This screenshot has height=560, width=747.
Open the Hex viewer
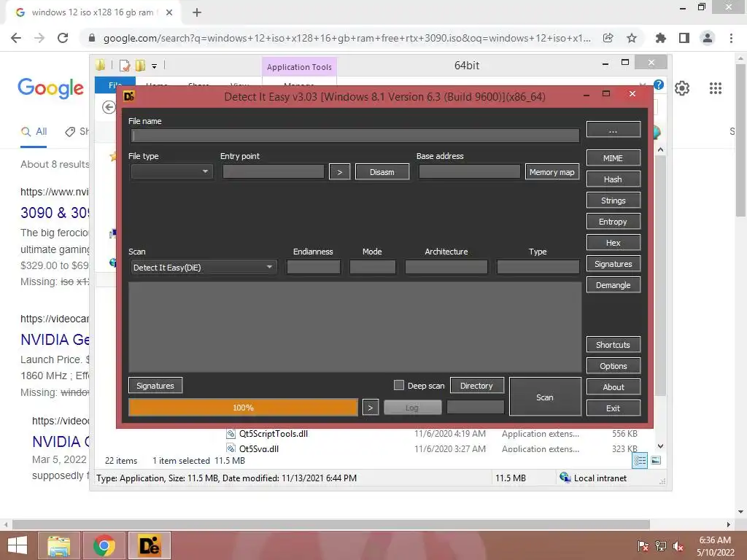[613, 243]
